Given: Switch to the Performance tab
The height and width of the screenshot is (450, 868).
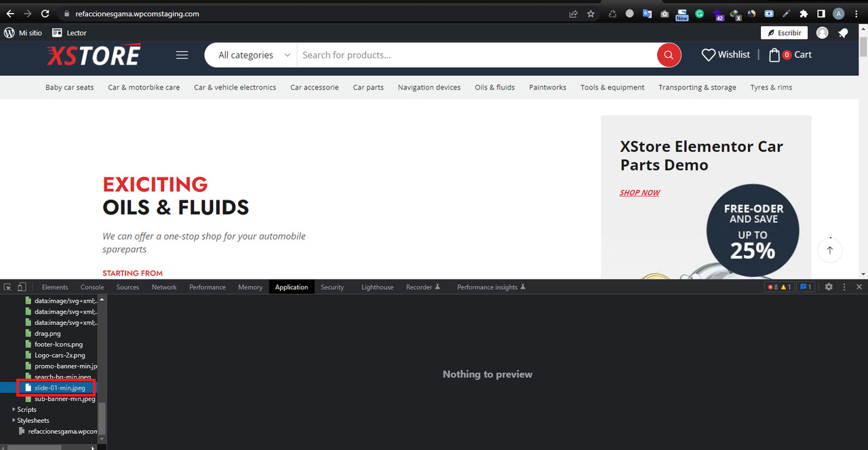Looking at the screenshot, I should (x=208, y=287).
